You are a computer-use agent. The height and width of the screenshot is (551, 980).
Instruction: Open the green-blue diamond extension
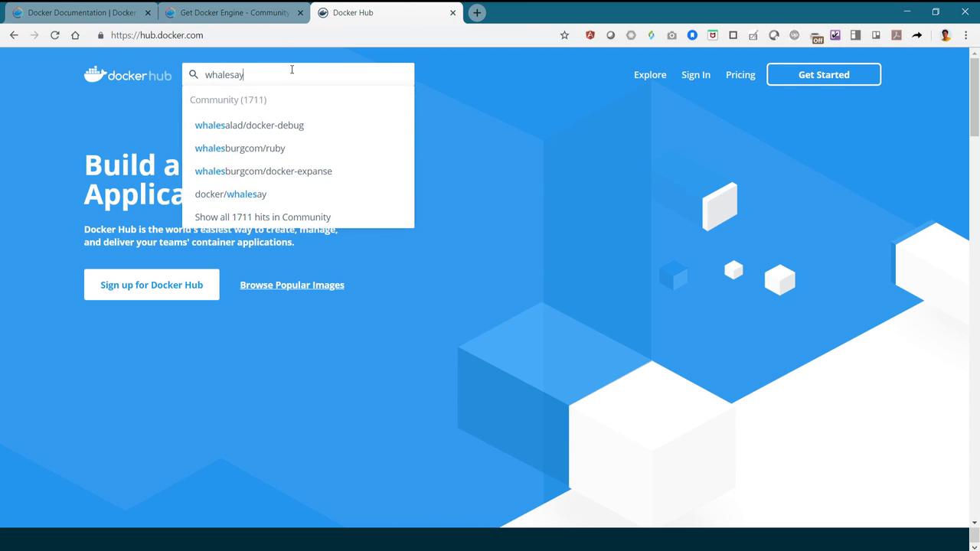tap(652, 35)
